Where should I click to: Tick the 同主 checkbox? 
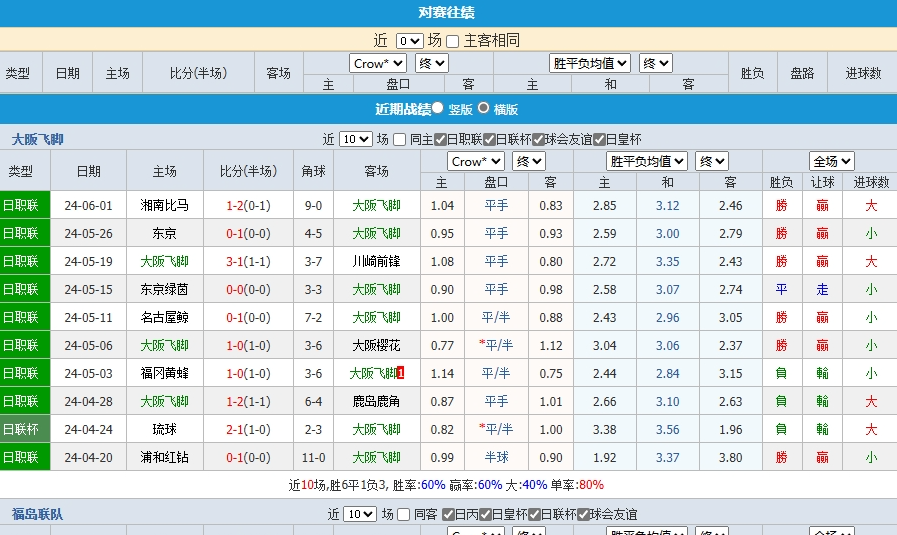(x=400, y=140)
